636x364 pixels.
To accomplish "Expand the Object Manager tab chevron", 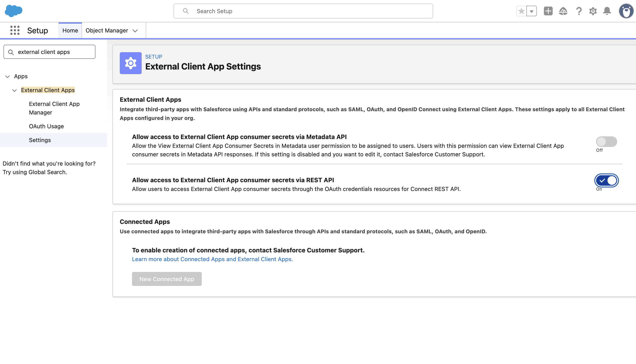I will (x=135, y=31).
